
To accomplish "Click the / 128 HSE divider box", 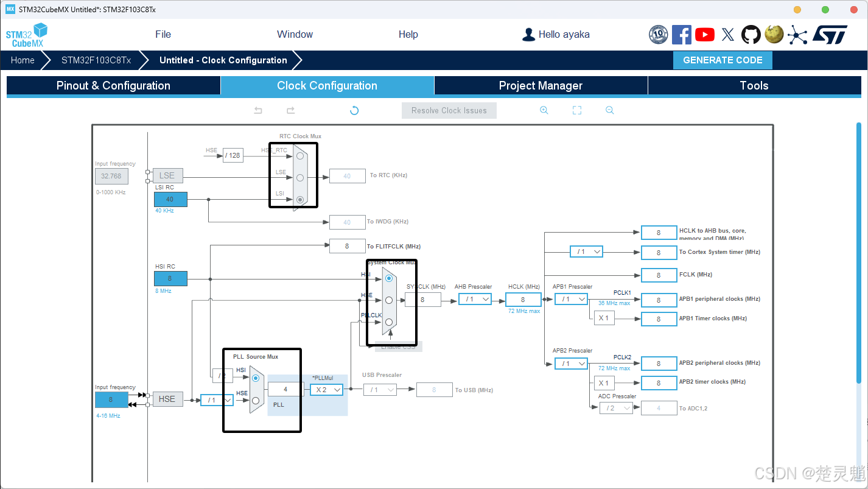I will click(233, 155).
